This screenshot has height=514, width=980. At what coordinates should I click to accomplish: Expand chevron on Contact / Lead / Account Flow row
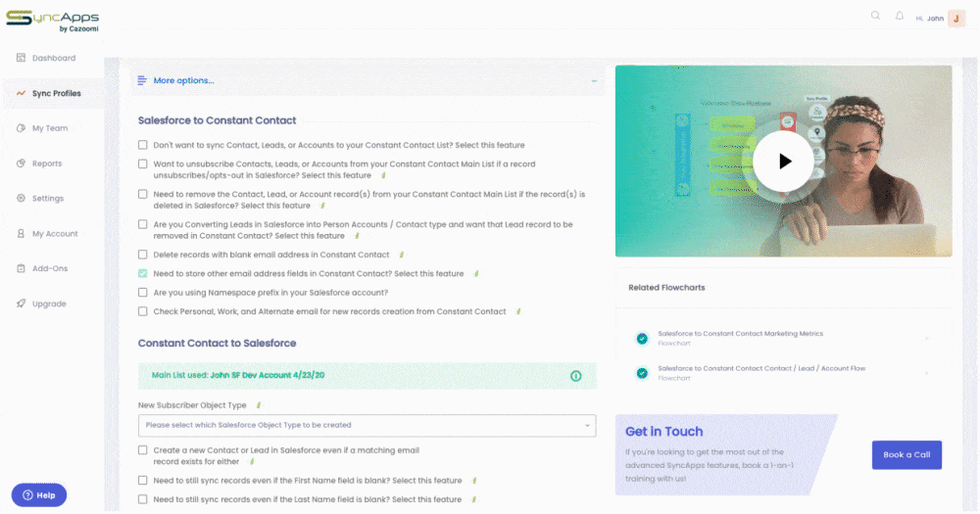927,373
